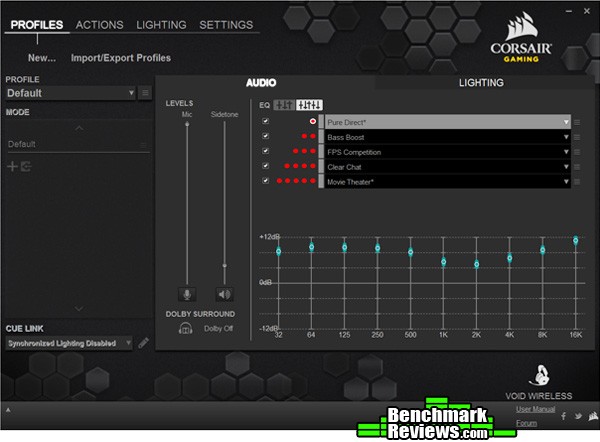Select the advanced EQ sliders view icon

[x=310, y=105]
